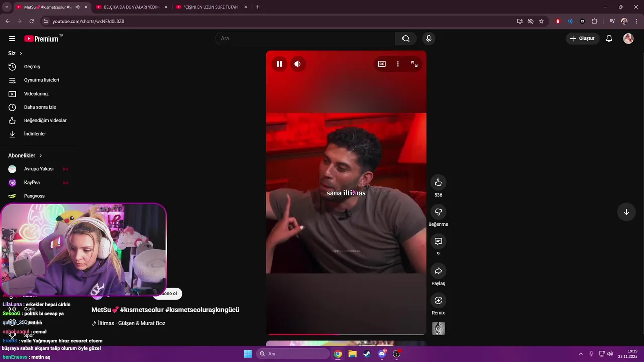This screenshot has height=362, width=644.
Task: Open the red hand adblock extension
Action: tap(558, 21)
